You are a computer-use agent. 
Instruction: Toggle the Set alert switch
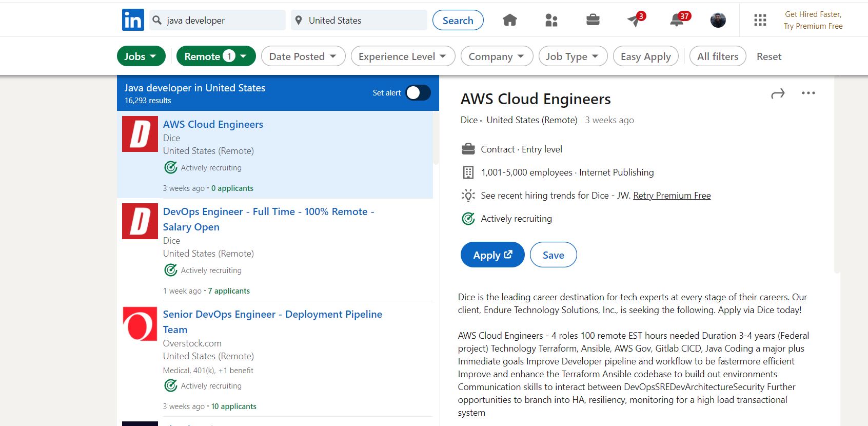click(418, 93)
